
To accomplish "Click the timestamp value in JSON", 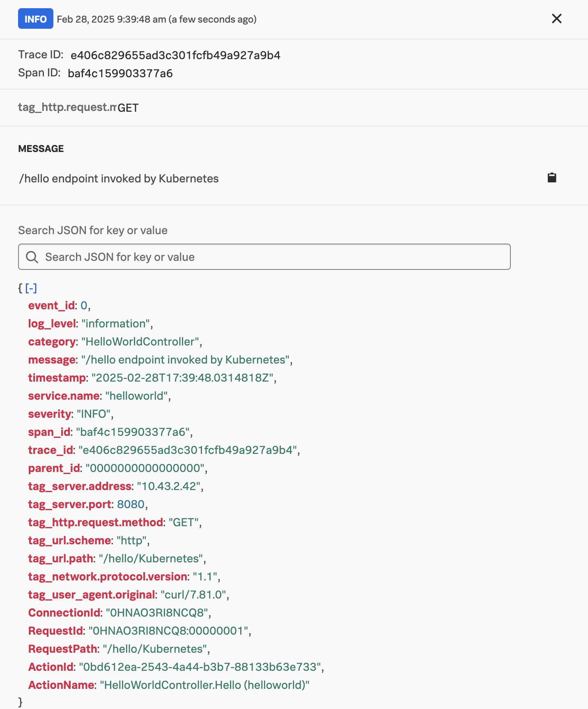I will click(185, 378).
